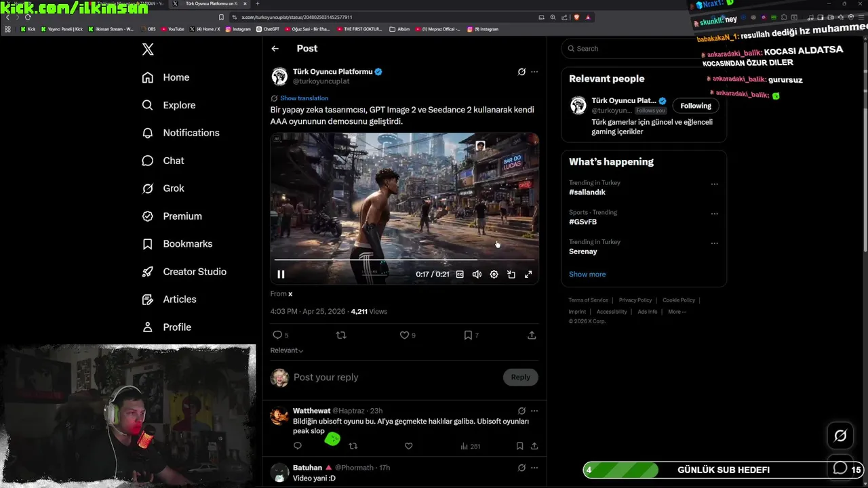Expand the Relevant replies sort dropdown
The width and height of the screenshot is (868, 488).
(x=287, y=350)
